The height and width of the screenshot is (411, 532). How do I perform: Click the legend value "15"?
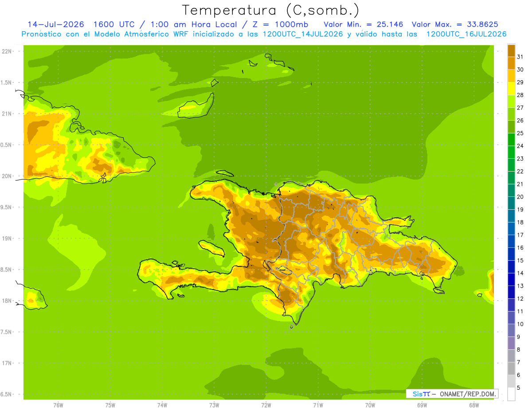[520, 261]
